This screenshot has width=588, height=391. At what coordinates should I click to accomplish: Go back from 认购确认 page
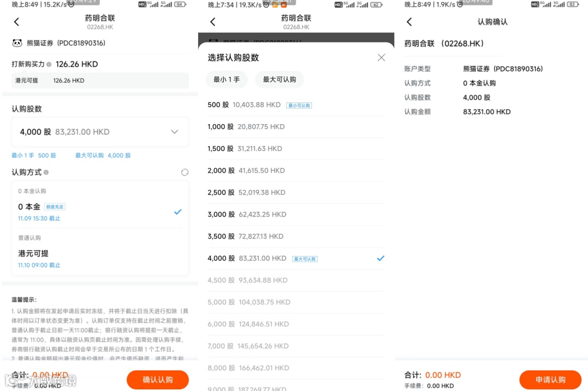409,22
